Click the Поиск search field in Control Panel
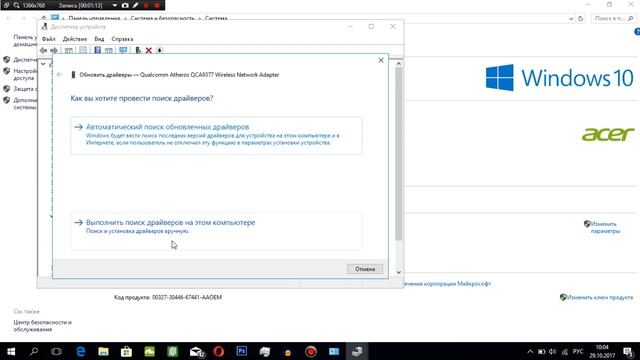This screenshot has width=640, height=360. 613,18
